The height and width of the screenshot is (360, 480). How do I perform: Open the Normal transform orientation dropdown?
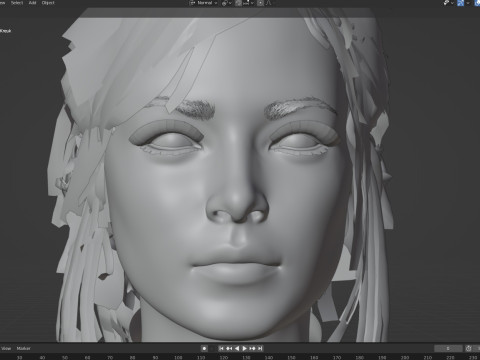click(x=203, y=3)
